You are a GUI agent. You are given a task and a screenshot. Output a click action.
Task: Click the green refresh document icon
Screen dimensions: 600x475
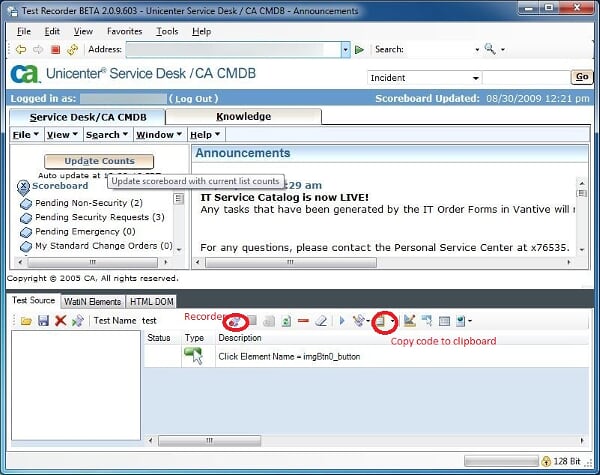[286, 321]
